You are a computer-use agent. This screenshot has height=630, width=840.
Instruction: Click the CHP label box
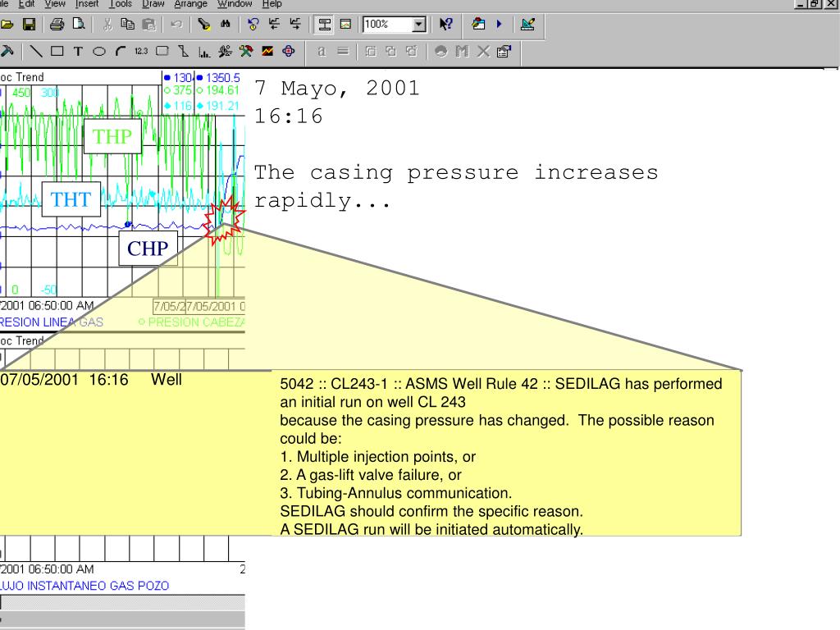click(x=148, y=249)
